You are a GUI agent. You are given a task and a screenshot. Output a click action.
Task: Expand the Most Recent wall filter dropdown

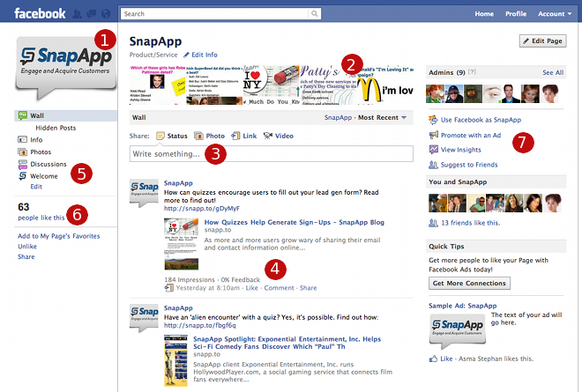point(383,117)
